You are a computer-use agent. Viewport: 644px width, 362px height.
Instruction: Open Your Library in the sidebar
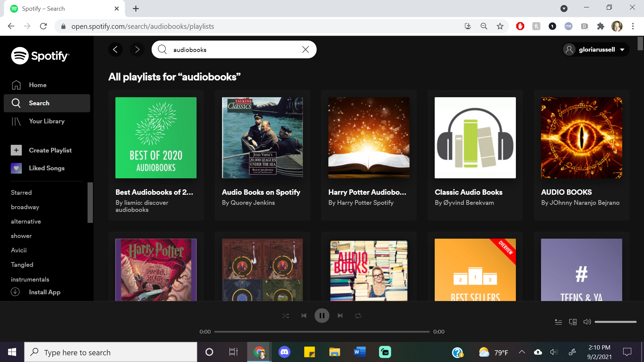click(47, 121)
